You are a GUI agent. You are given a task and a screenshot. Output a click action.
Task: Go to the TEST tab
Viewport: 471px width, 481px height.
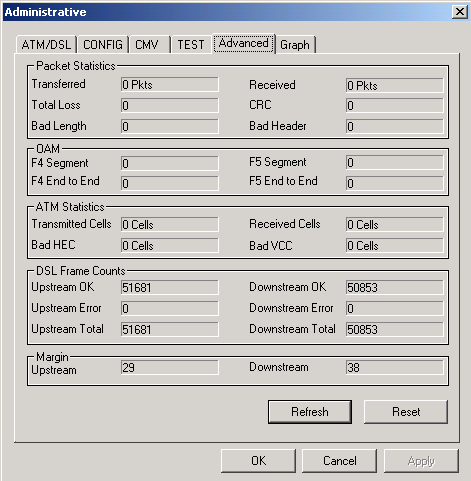(191, 44)
